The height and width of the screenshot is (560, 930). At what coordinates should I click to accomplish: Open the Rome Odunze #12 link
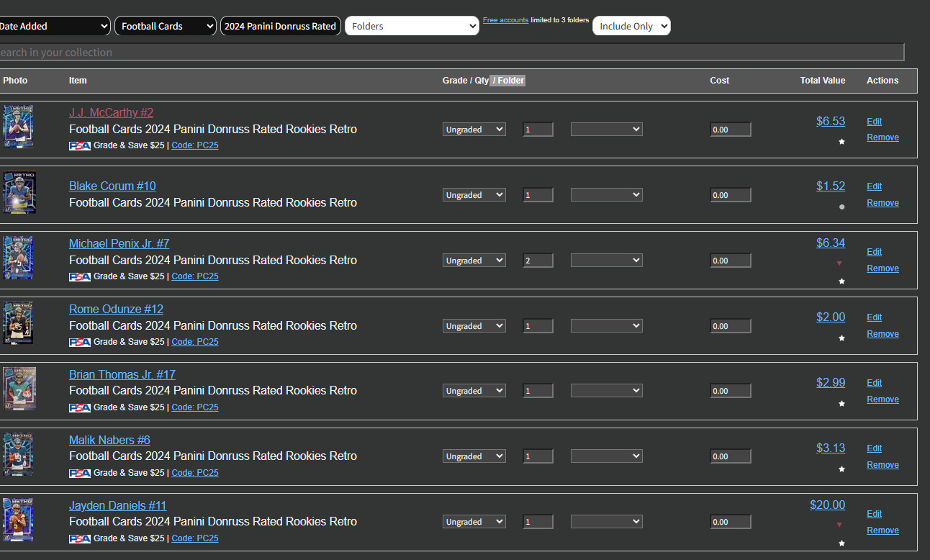116,309
